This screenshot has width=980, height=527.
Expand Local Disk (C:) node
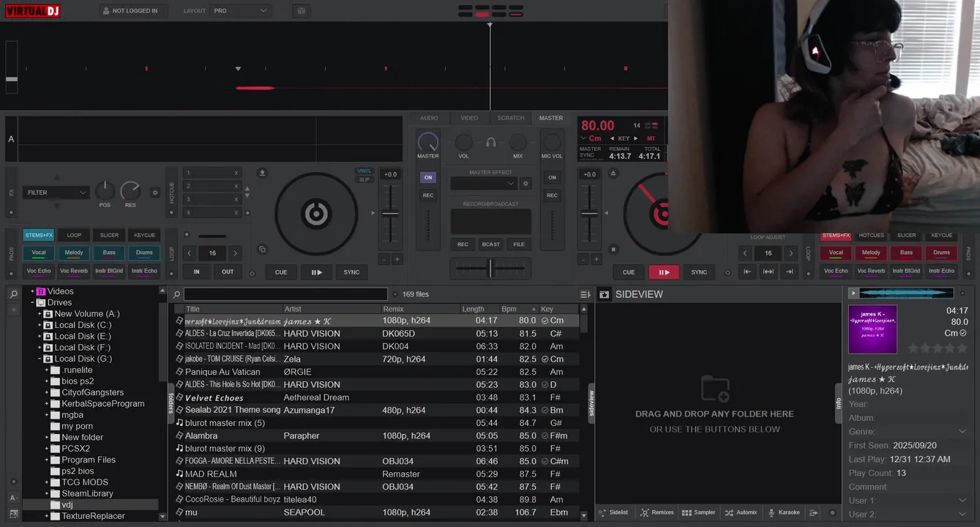tap(40, 325)
